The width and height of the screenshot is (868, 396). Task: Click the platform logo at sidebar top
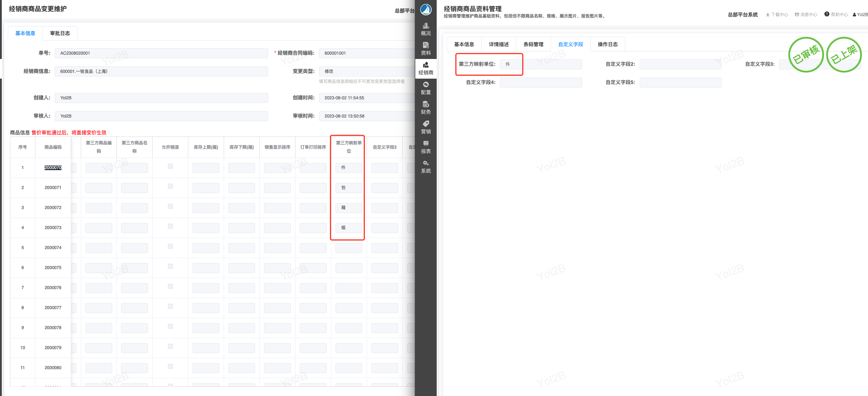(426, 10)
